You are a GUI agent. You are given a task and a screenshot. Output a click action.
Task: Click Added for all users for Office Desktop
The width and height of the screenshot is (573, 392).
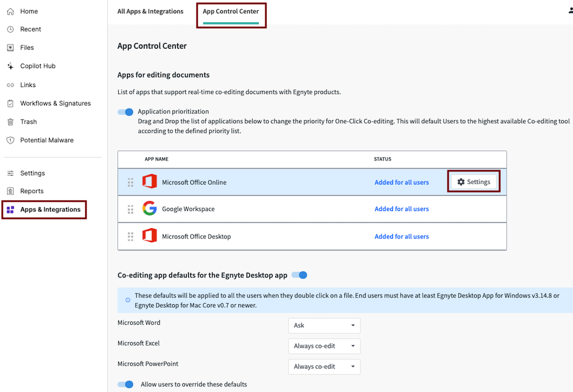coord(402,237)
